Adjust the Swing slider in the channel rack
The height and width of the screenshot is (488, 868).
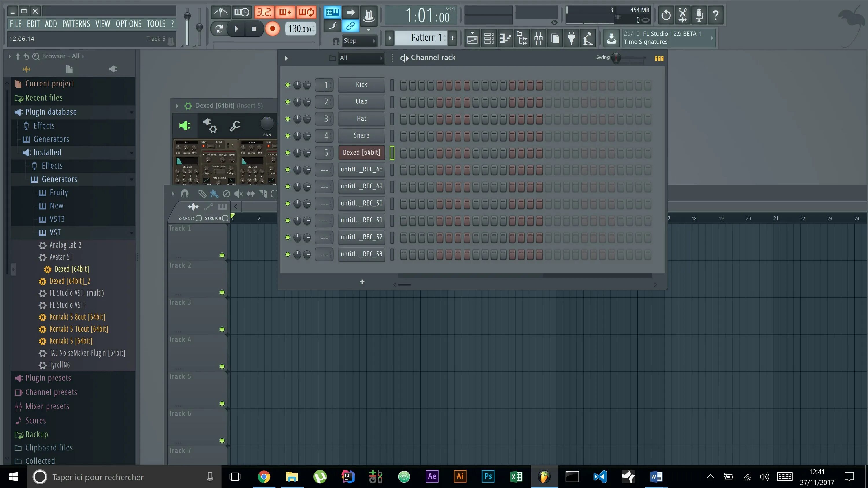[x=617, y=58]
